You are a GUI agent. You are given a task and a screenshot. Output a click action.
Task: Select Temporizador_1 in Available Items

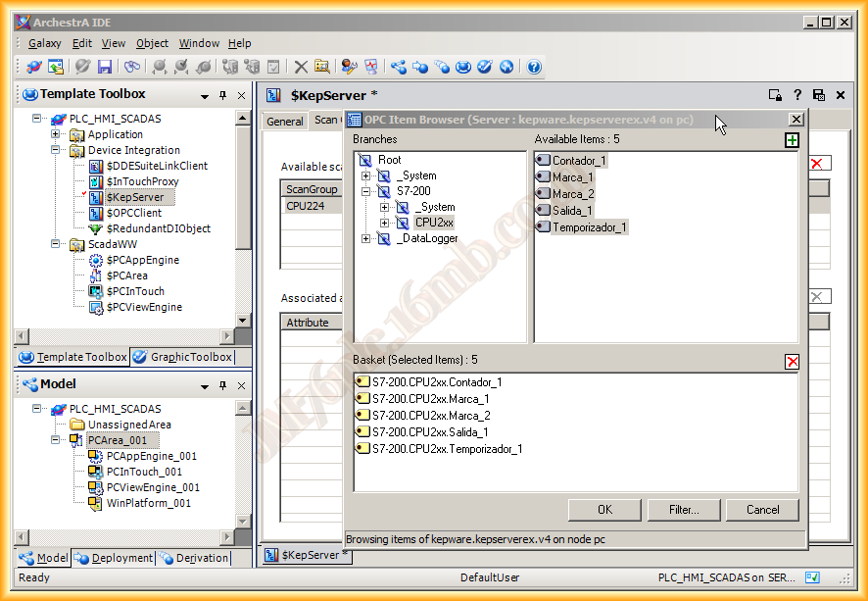pos(588,227)
